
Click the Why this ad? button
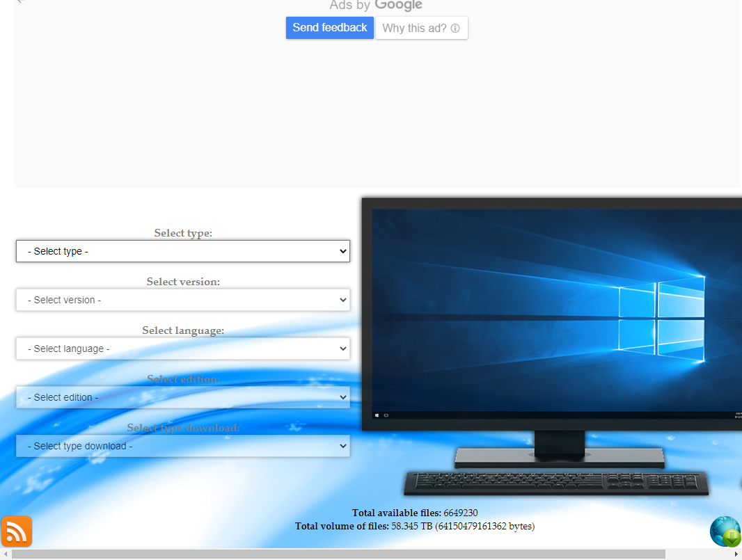[422, 28]
